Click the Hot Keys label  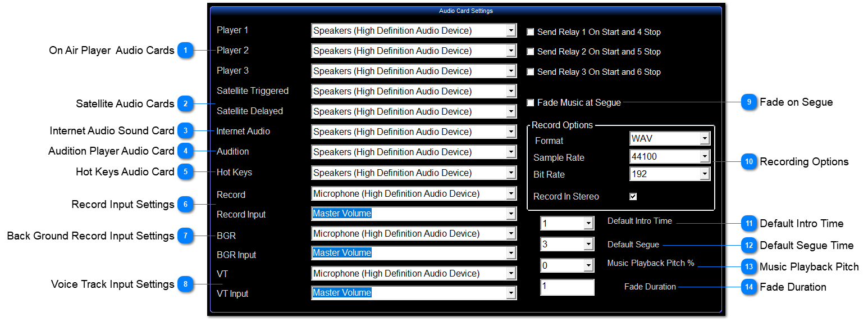click(234, 173)
